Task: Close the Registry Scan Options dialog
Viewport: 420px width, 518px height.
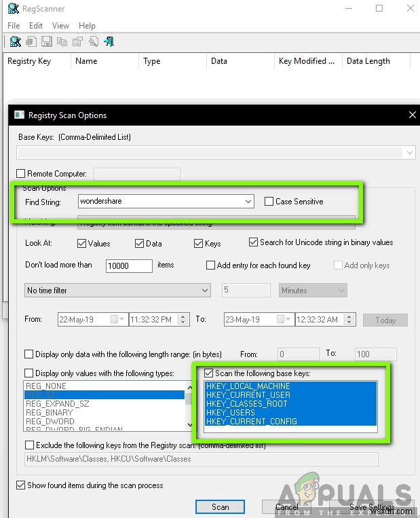Action: pos(412,115)
